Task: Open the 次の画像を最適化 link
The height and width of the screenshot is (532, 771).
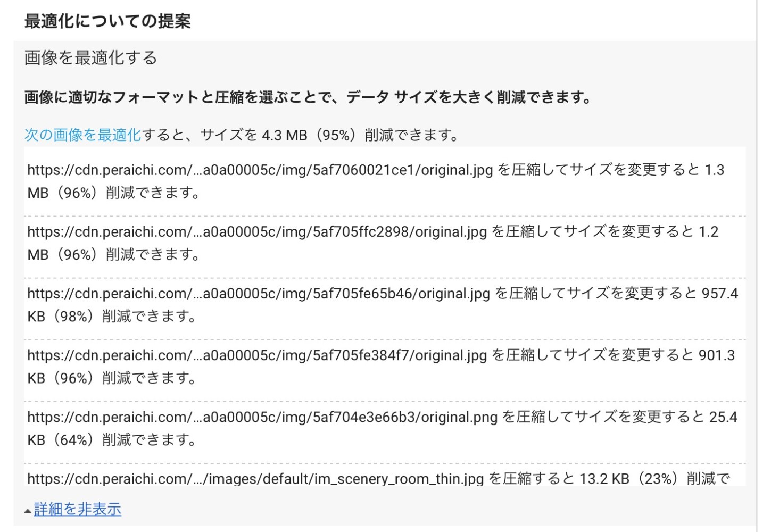Action: point(82,135)
